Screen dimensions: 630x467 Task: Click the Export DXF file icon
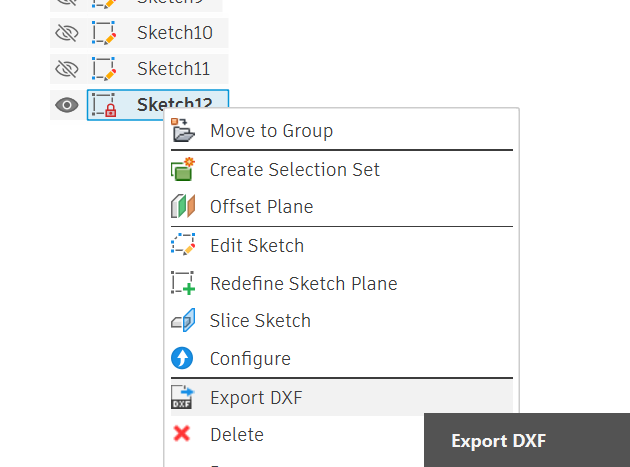(x=183, y=397)
